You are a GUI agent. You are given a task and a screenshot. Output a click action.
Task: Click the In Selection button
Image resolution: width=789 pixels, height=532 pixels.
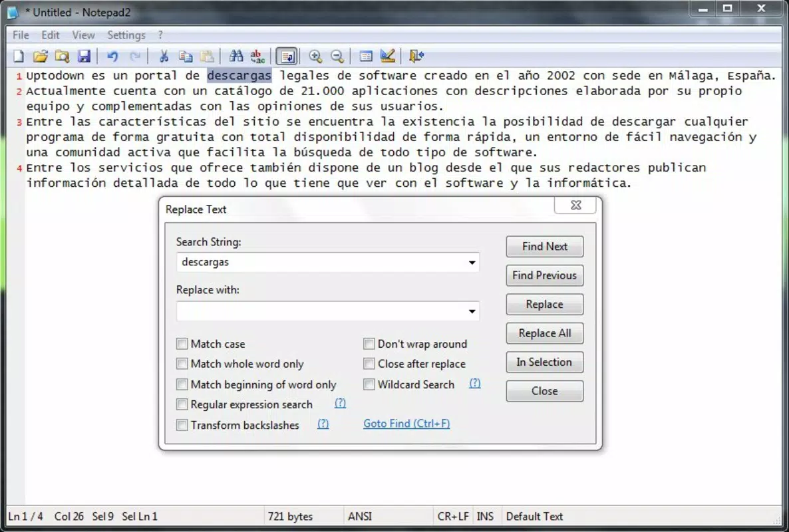[544, 362]
